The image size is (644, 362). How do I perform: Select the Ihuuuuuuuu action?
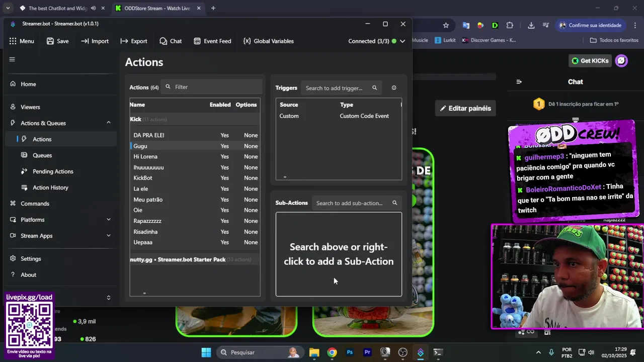[x=195, y=167]
